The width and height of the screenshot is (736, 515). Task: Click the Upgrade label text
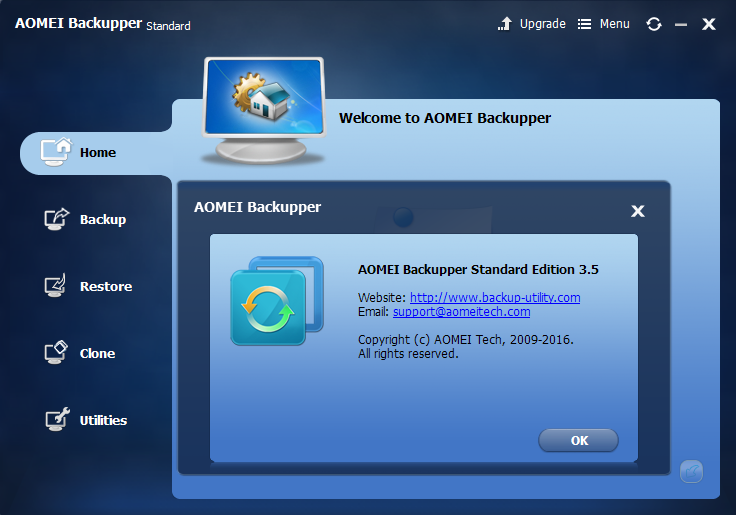point(543,24)
